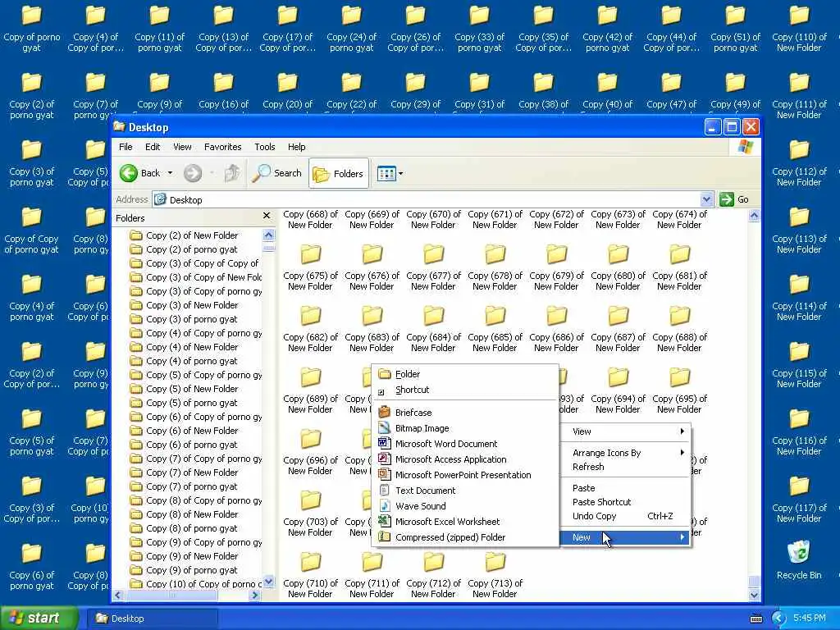Create a new Microsoft PowerPoint Presentation
This screenshot has height=630, width=840.
(464, 475)
